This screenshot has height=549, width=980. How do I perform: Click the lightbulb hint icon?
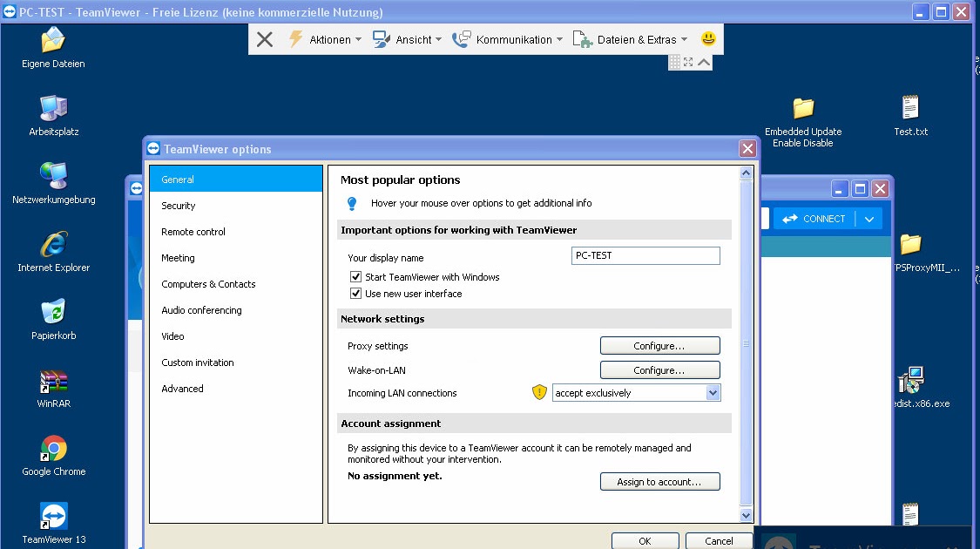click(x=352, y=203)
